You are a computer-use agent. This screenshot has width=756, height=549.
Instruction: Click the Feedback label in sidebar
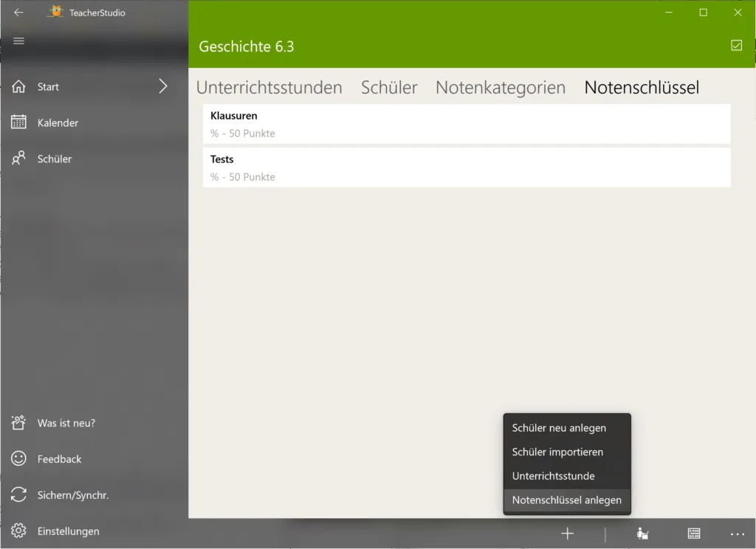tap(59, 460)
